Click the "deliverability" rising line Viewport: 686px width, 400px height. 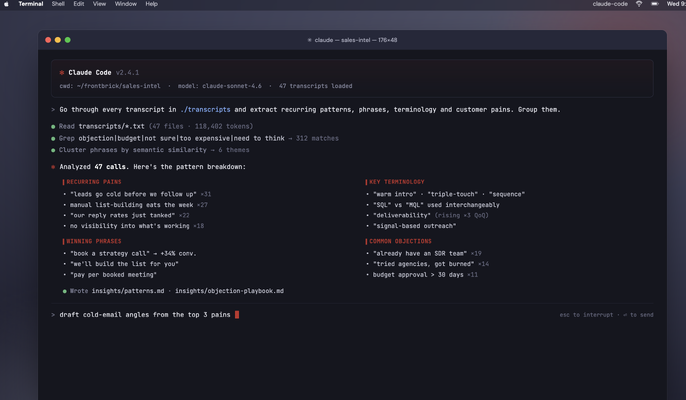click(x=427, y=215)
